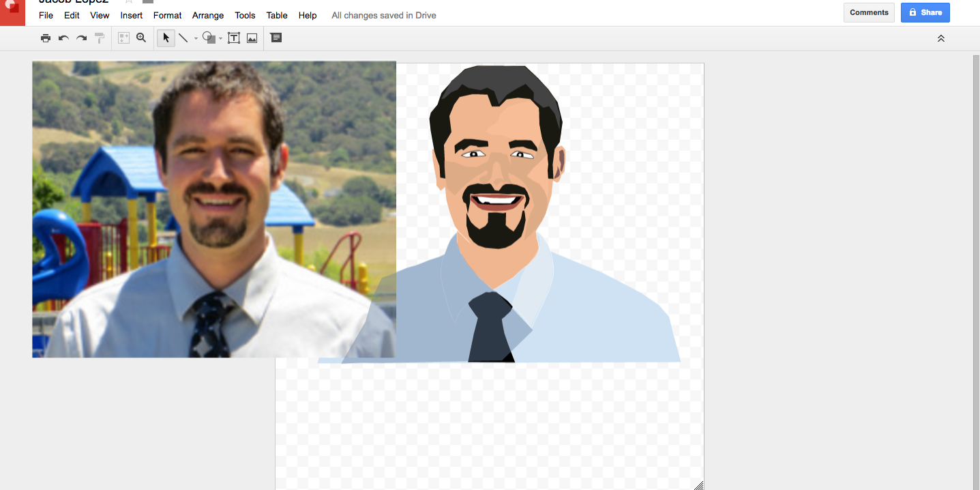Select the Paint format roller tool

(100, 38)
